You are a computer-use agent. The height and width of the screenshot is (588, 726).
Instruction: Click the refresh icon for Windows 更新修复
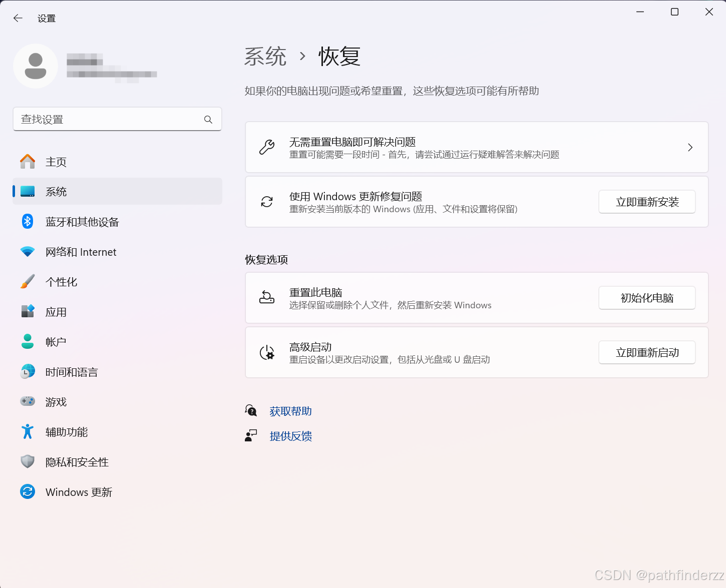[x=267, y=202]
